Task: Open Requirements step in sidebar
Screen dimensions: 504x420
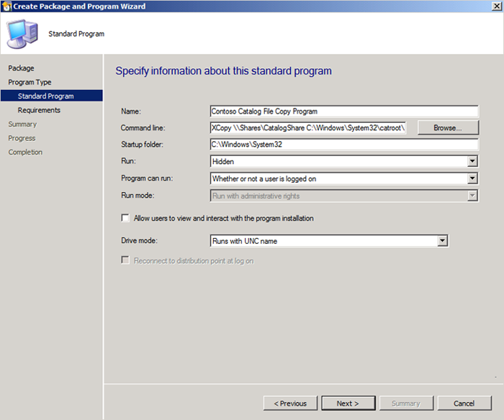Action: click(x=39, y=110)
